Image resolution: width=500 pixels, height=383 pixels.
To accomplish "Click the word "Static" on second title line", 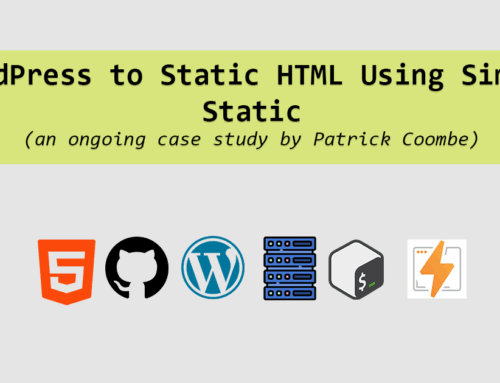I will [x=252, y=111].
